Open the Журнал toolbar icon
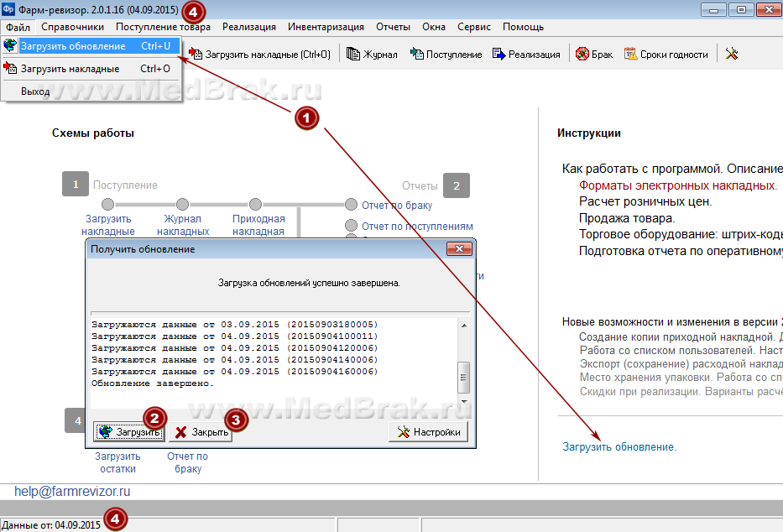783x532 pixels. click(x=353, y=54)
